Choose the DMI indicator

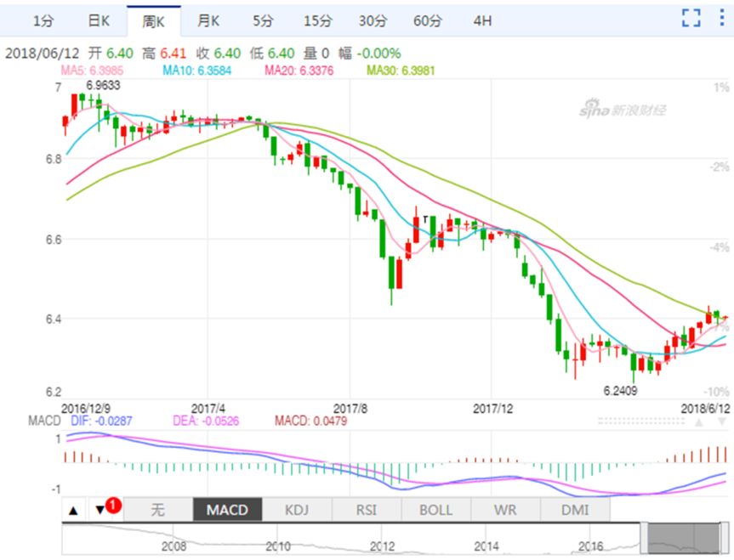click(574, 510)
